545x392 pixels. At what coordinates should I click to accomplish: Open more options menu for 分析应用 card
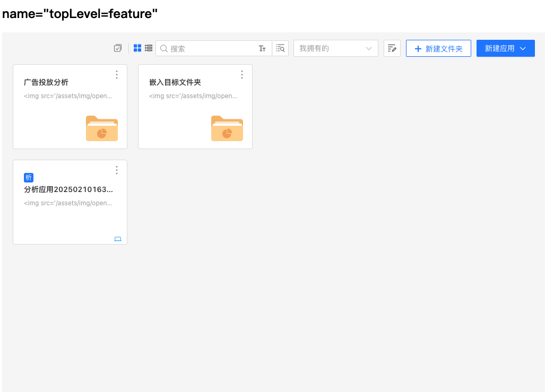tap(117, 170)
